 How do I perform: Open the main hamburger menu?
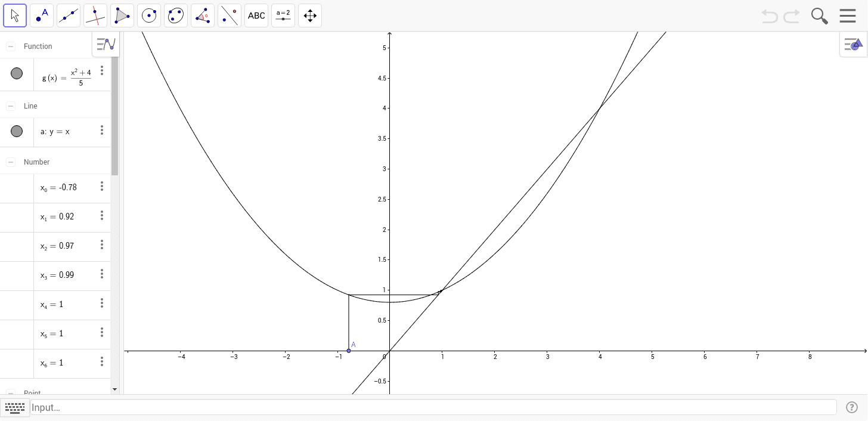tap(847, 16)
